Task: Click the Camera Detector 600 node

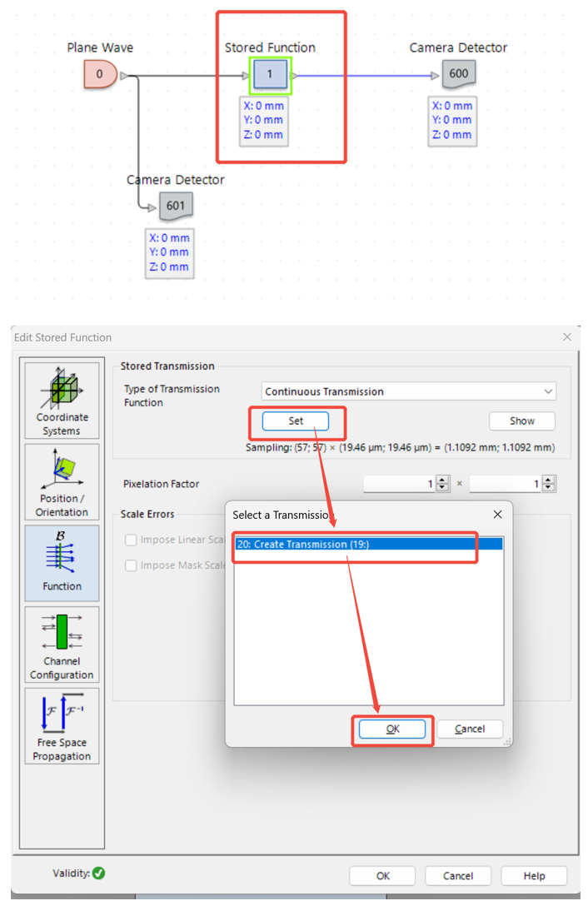Action: pyautogui.click(x=458, y=73)
